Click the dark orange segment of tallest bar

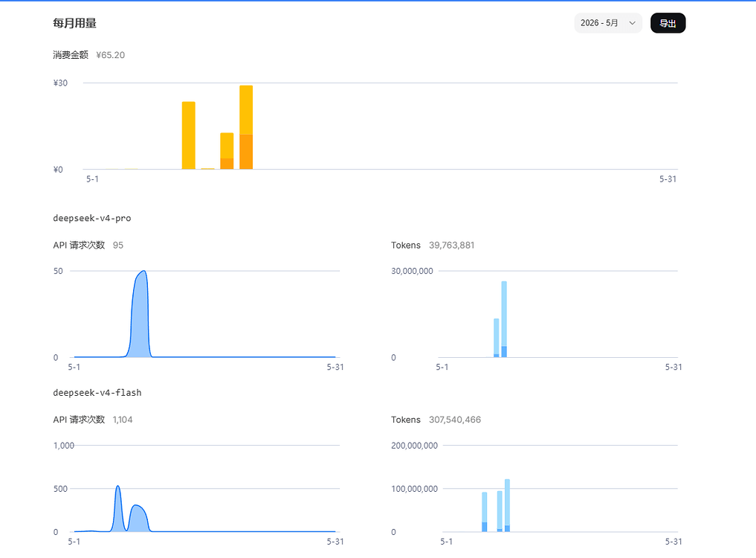[246, 152]
